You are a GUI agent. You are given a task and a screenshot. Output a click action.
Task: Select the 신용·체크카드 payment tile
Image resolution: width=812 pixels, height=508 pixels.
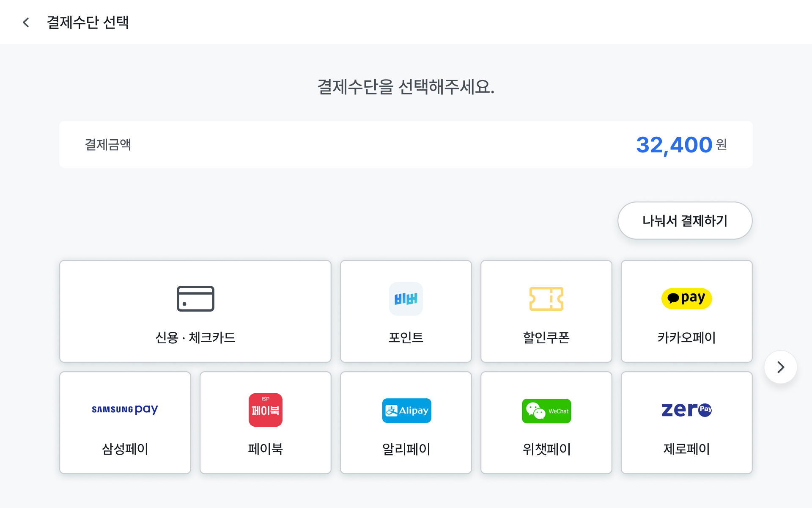[195, 312]
